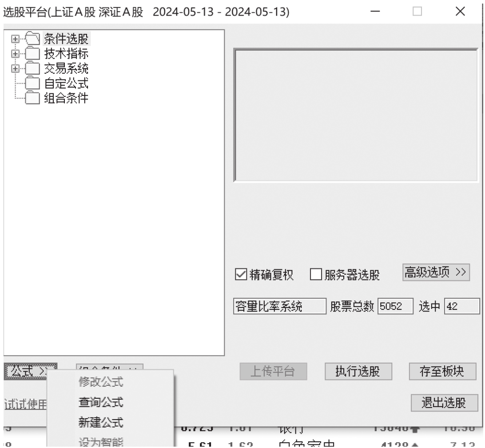Image resolution: width=485 pixels, height=448 pixels.
Task: Click the 自定公式 tree label
Action: point(66,83)
